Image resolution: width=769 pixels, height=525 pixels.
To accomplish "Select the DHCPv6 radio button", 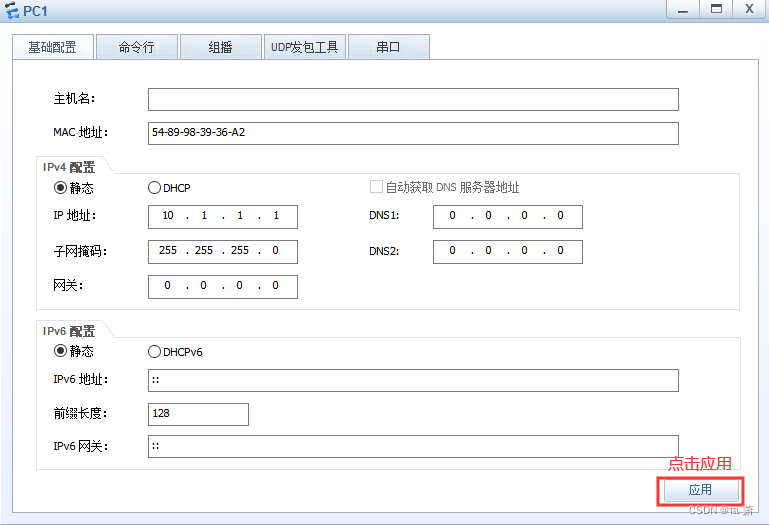I will [154, 352].
